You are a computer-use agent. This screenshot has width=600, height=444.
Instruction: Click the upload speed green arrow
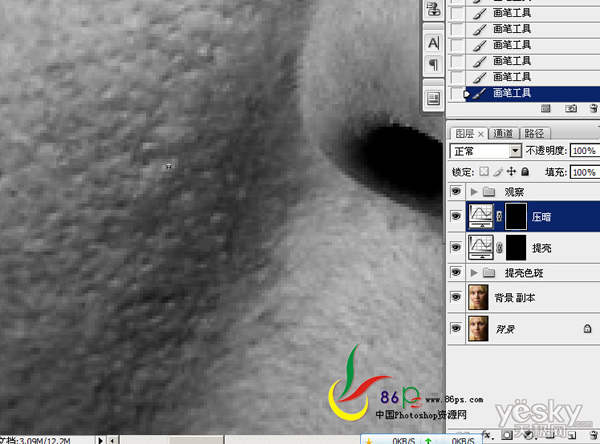[x=429, y=441]
